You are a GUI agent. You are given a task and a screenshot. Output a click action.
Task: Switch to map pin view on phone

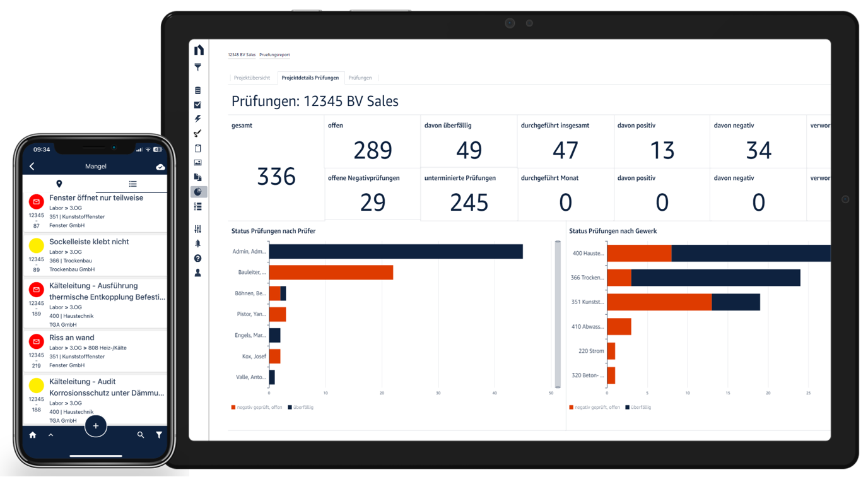(x=59, y=184)
